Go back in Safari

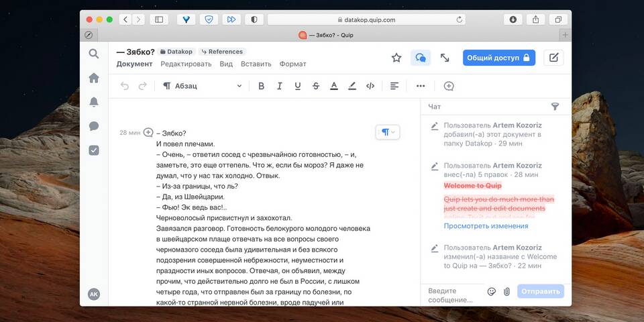point(125,19)
